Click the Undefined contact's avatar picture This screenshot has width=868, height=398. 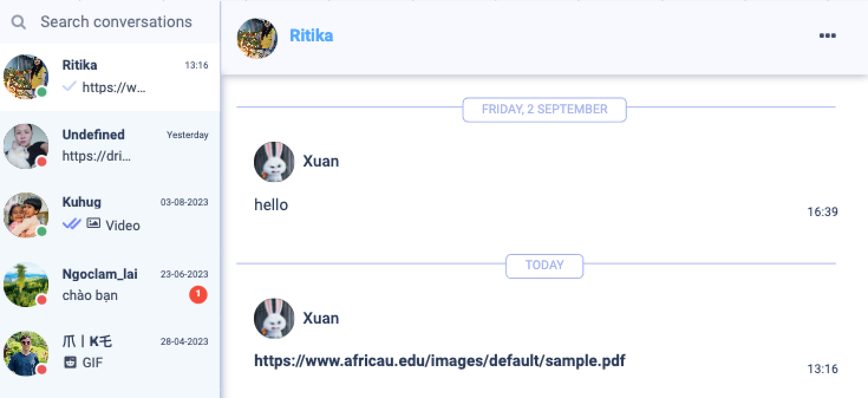(26, 146)
